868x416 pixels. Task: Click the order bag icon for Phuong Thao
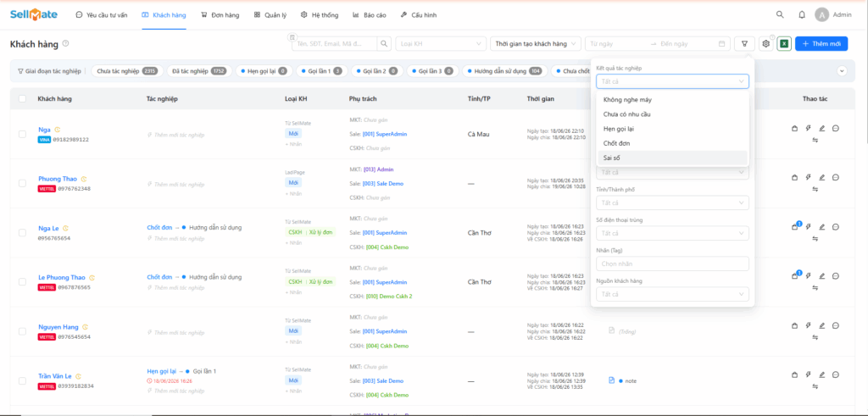click(795, 178)
